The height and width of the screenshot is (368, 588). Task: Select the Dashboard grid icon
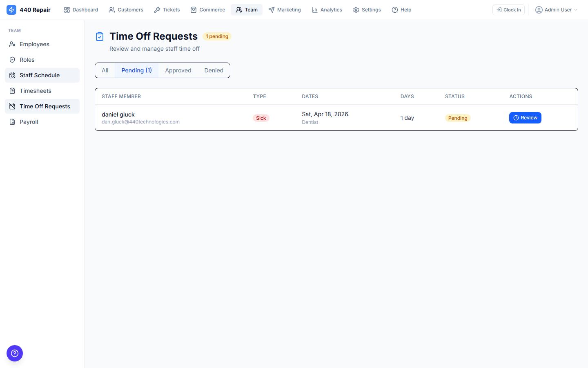click(67, 9)
